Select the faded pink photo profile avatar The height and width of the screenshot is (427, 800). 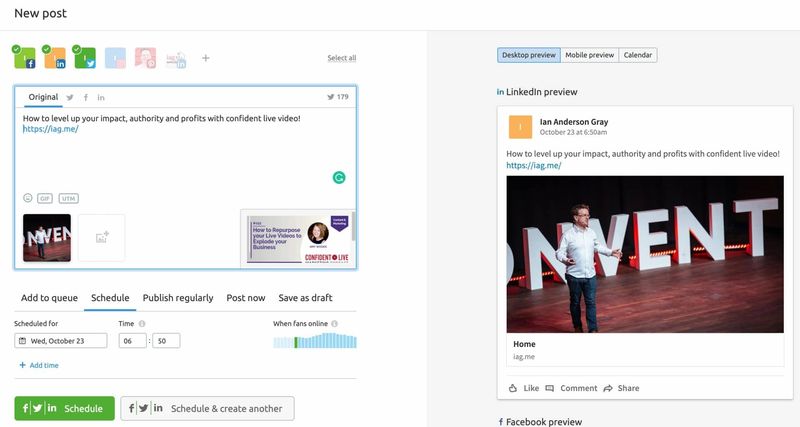tap(145, 58)
